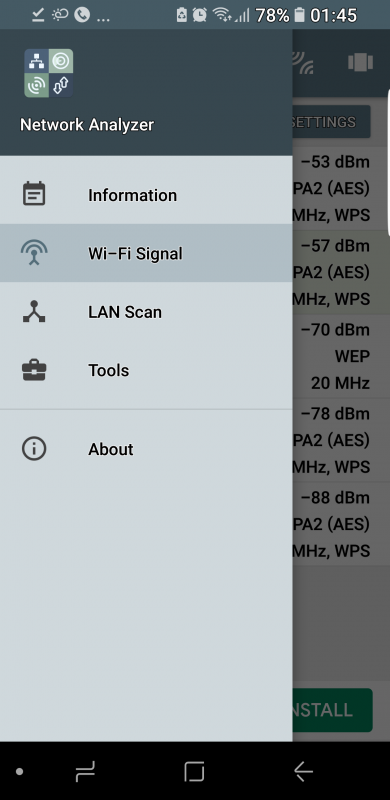Tap the Network Analyzer app logo
This screenshot has width=390, height=800.
coord(48,73)
